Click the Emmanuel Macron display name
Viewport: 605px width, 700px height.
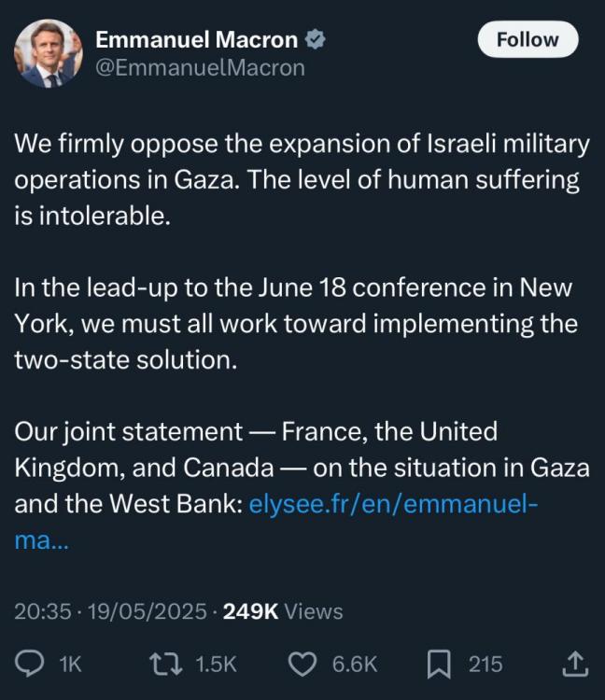[197, 40]
